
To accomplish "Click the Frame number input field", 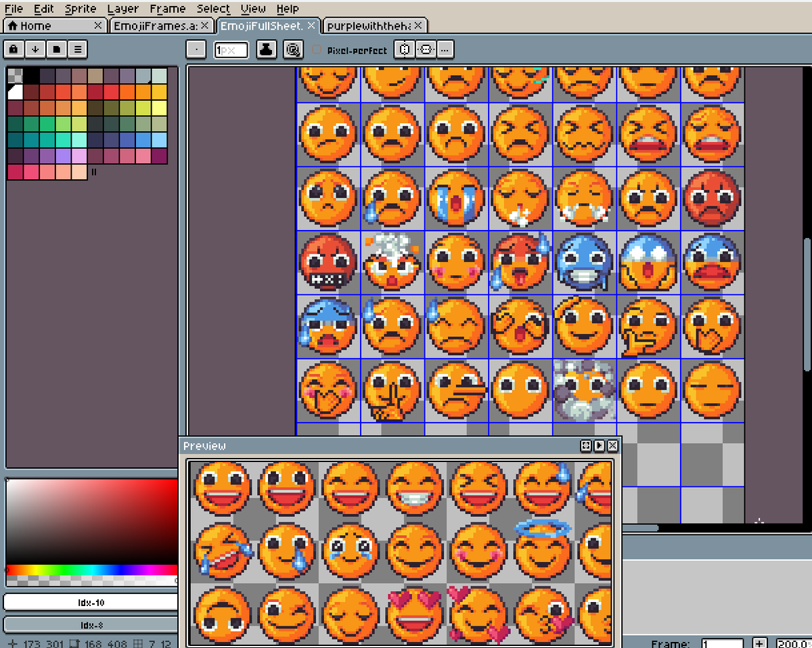I will click(x=721, y=643).
